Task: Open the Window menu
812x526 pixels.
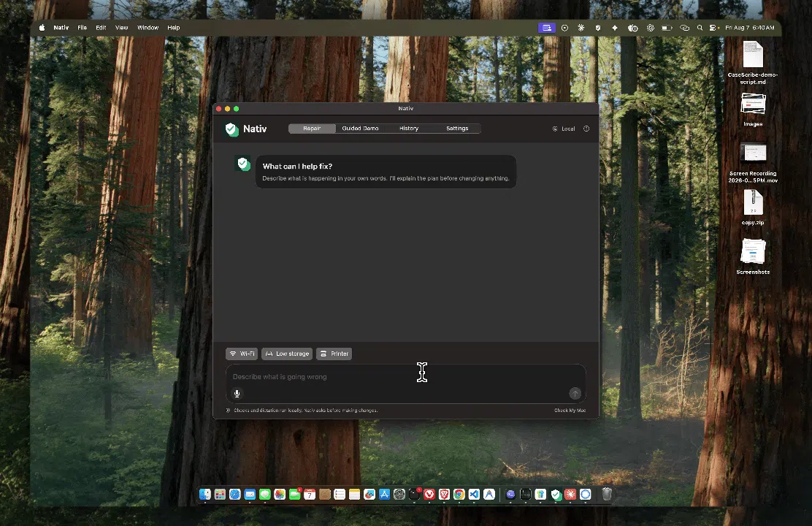Action: pos(148,28)
